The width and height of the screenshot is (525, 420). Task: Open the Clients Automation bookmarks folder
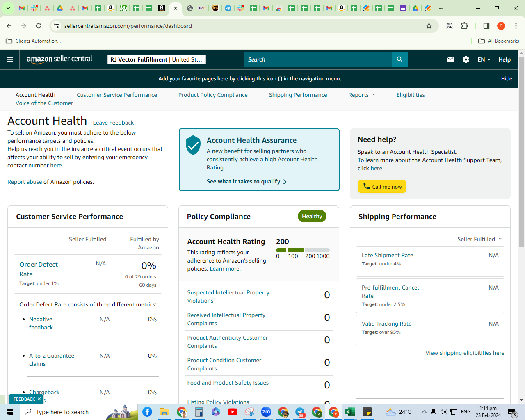[x=33, y=41]
